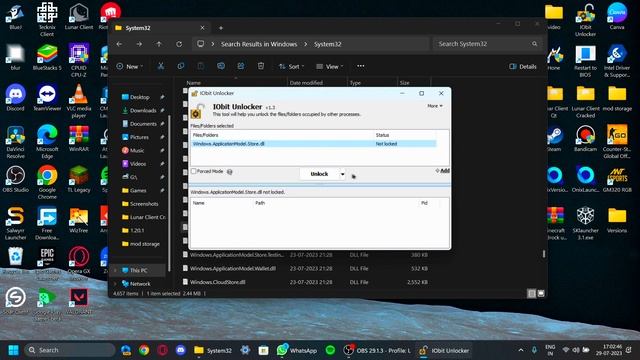
Task: Go back in File Explorer
Action: 119,44
